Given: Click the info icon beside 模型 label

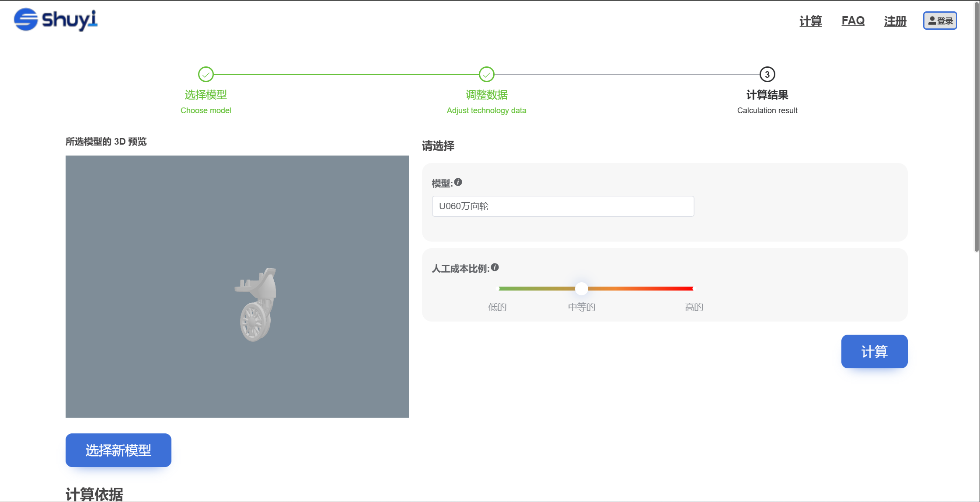Looking at the screenshot, I should pos(458,183).
